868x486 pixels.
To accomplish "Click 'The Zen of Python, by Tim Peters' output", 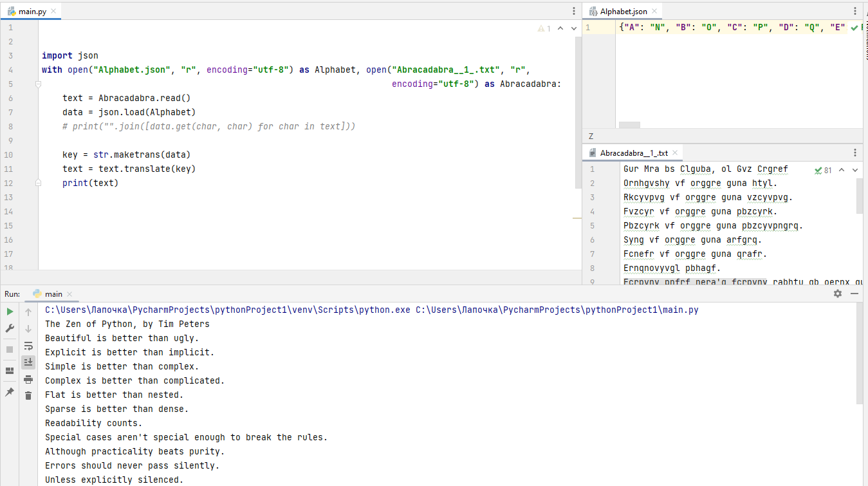I will [x=127, y=324].
